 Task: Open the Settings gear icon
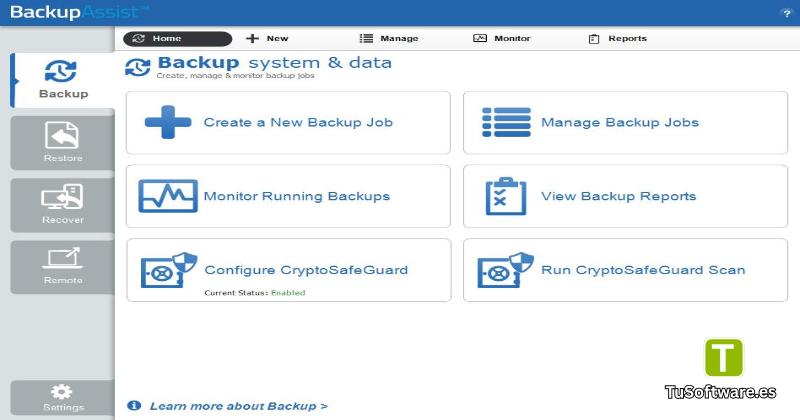[x=61, y=391]
